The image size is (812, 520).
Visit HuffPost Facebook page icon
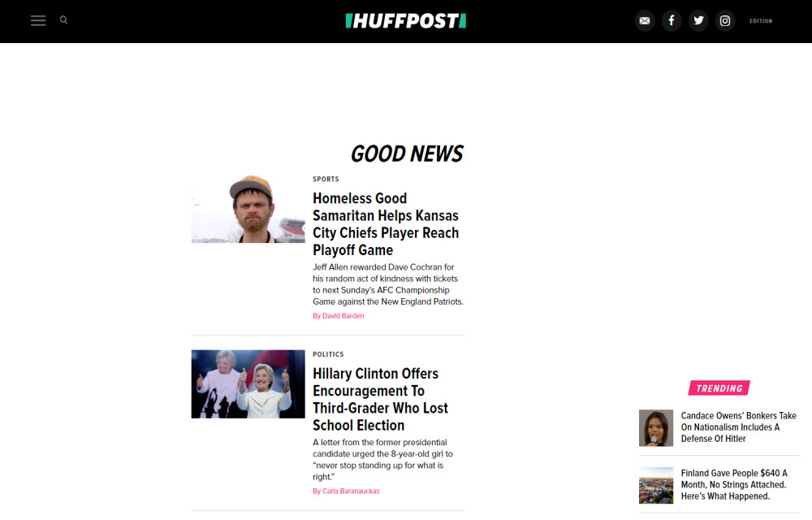(672, 20)
